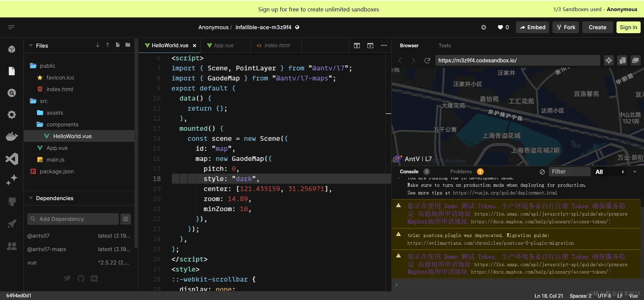Image resolution: width=644 pixels, height=300 pixels.
Task: Click the sandbox settings gear in header
Action: point(484,27)
